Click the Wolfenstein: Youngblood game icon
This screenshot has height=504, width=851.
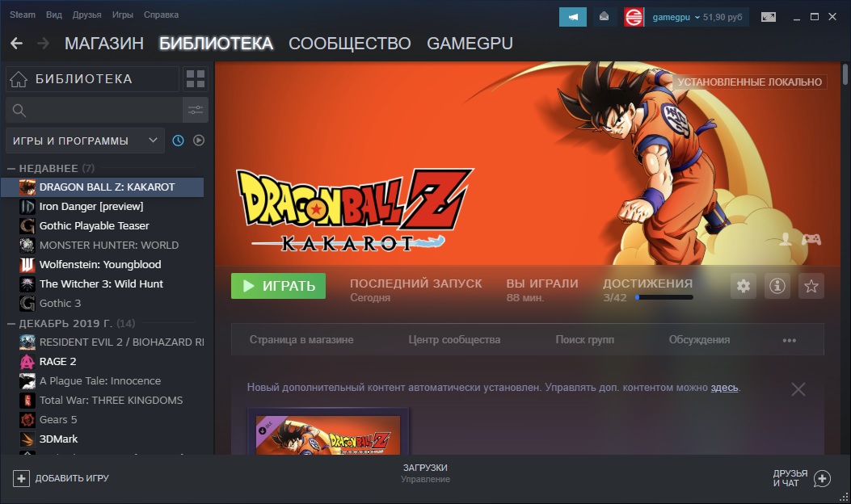27,265
